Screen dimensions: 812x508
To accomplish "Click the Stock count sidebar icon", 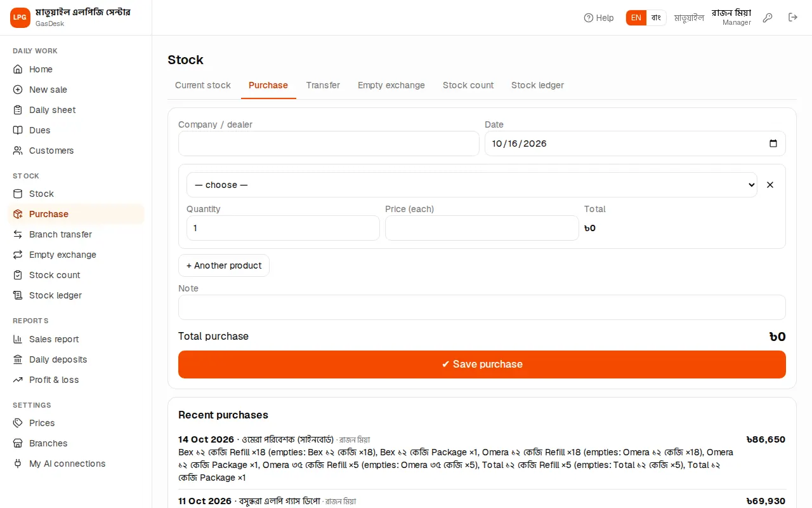I will [x=18, y=275].
